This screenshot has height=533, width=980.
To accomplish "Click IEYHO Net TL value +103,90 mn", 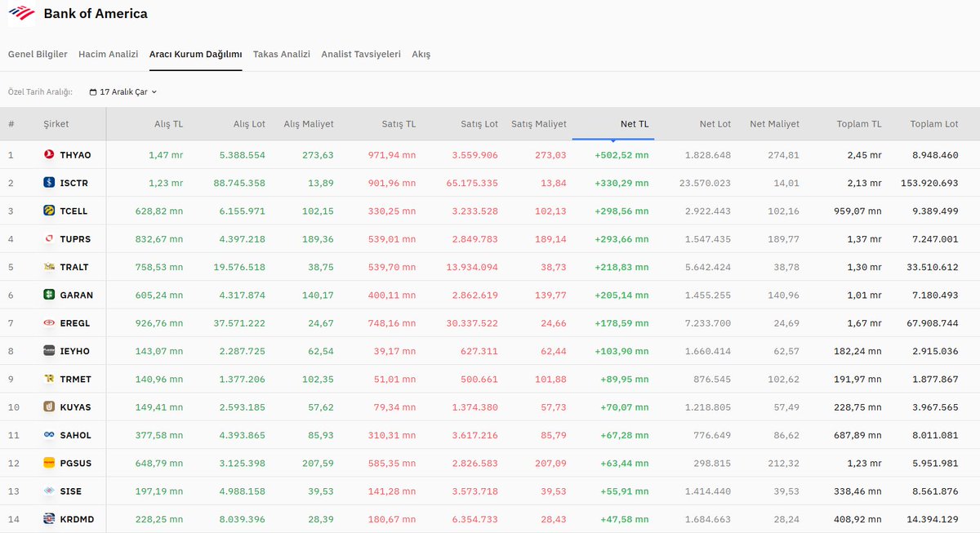I will point(621,351).
